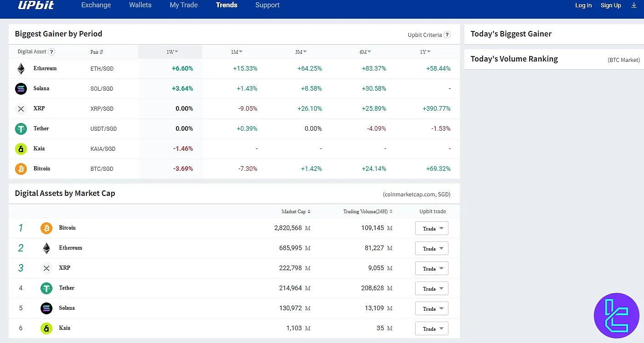
Task: Click the Solana coin icon
Action: click(x=21, y=88)
